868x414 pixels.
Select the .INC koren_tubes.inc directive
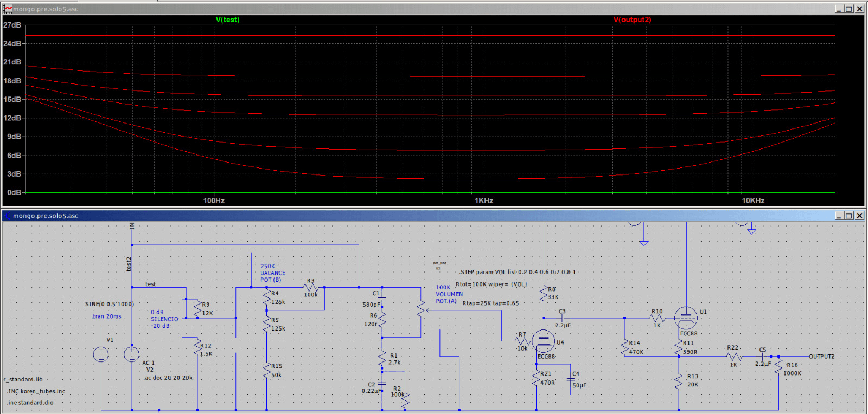coord(36,391)
